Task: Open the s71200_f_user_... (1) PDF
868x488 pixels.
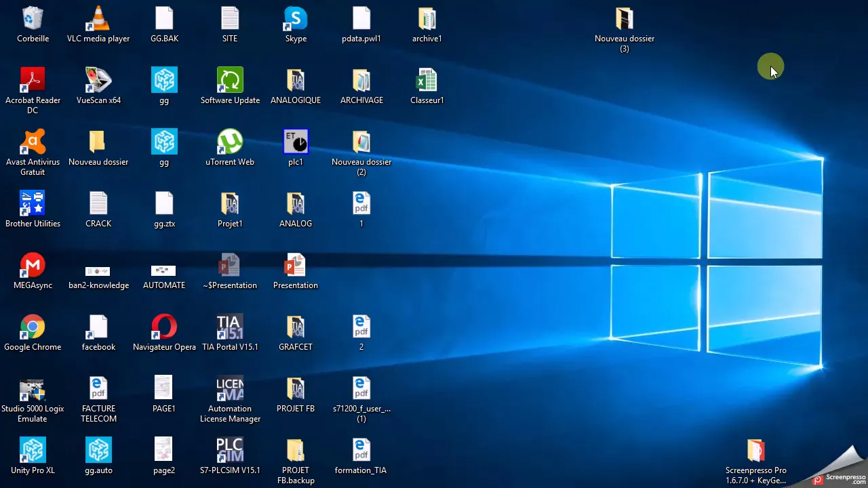Action: pyautogui.click(x=361, y=389)
